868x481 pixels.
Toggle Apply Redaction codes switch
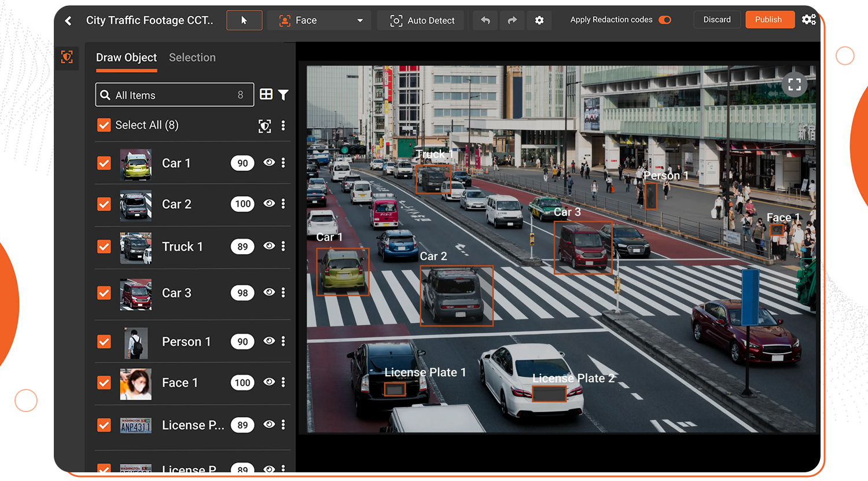[665, 20]
